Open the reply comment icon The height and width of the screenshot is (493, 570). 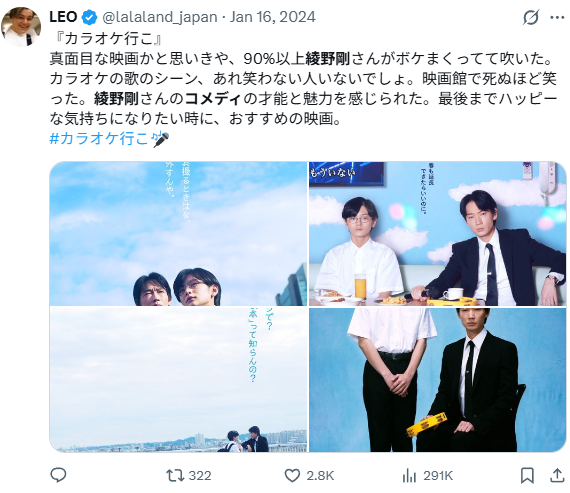58,475
